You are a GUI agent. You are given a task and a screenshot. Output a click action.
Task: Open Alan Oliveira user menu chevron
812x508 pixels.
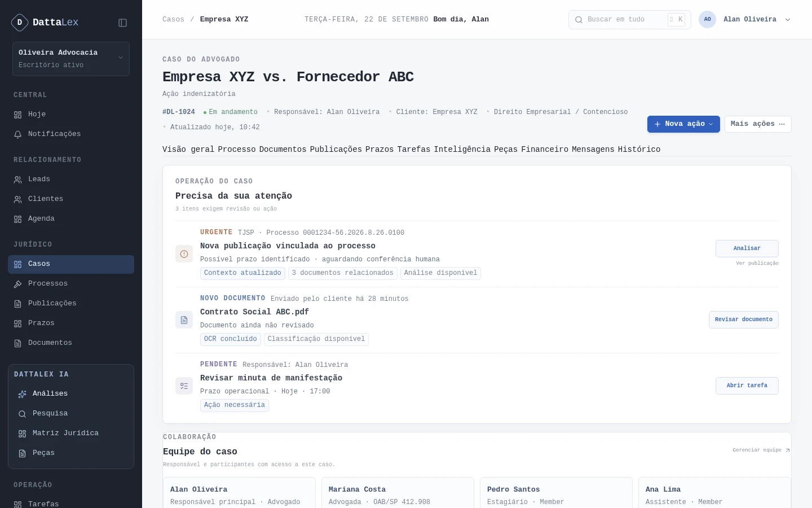click(788, 20)
